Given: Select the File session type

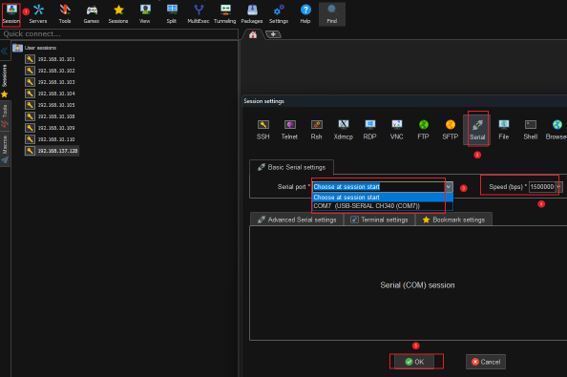Looking at the screenshot, I should 504,129.
